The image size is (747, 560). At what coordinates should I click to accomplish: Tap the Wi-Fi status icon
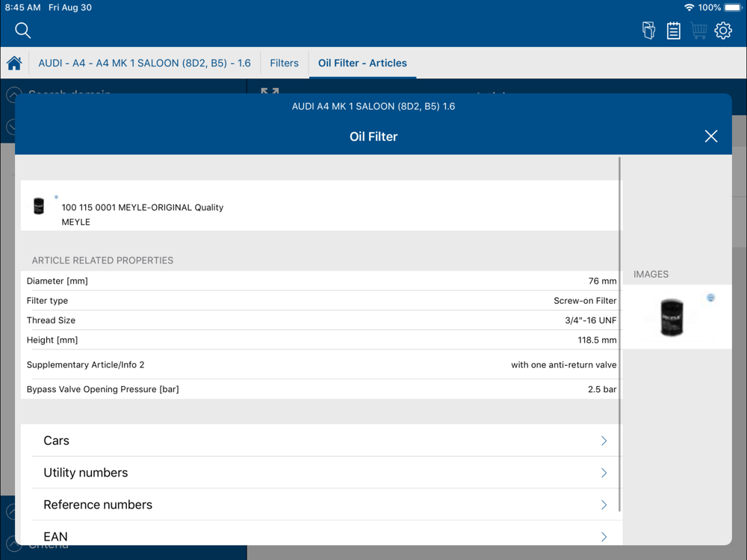click(689, 7)
